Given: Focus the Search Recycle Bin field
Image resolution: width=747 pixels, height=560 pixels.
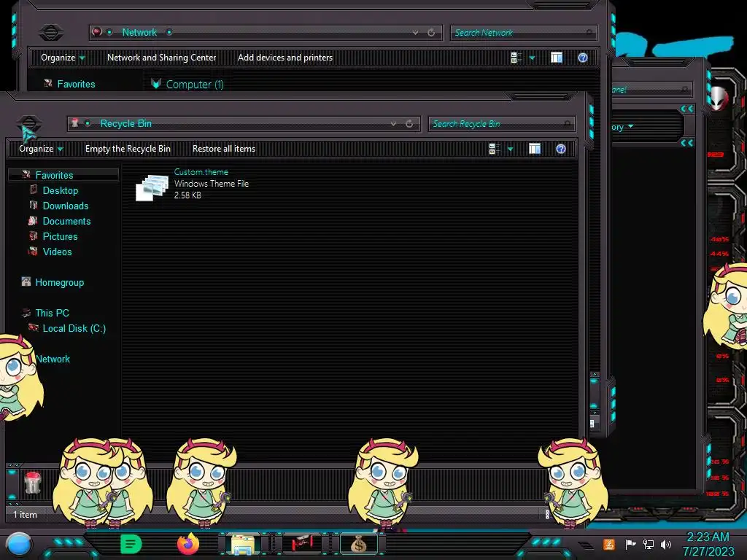Looking at the screenshot, I should tap(502, 124).
